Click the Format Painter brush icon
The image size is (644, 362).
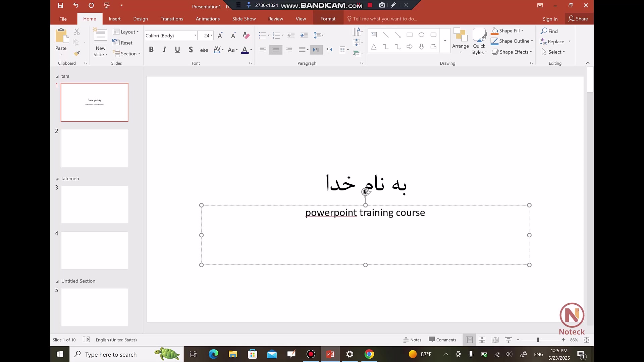[77, 54]
